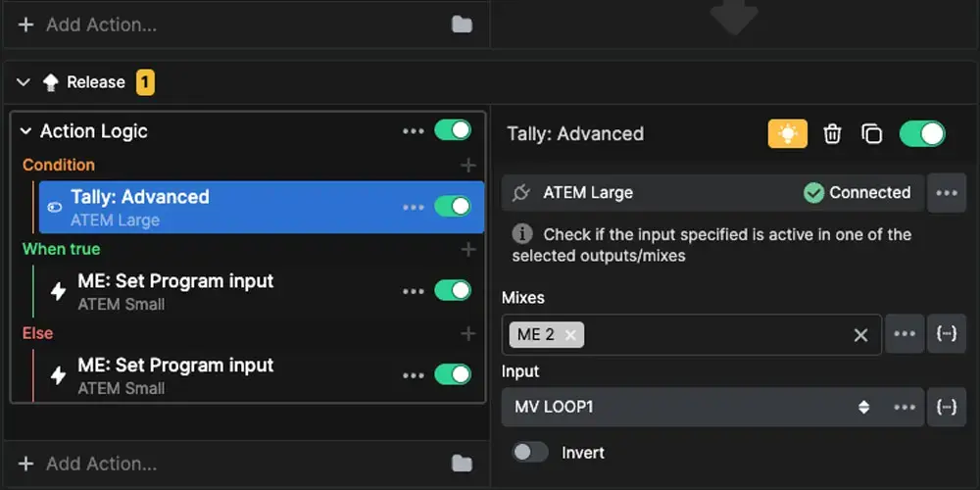Collapse the Release section chevron

tap(24, 82)
